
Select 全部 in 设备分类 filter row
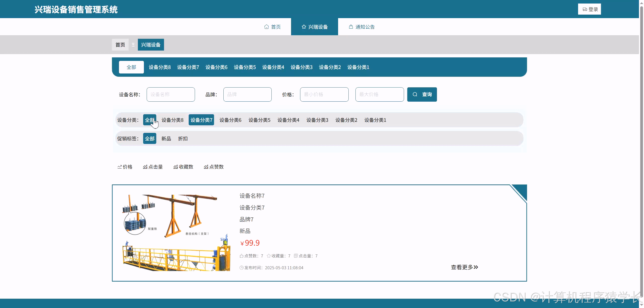pyautogui.click(x=150, y=120)
